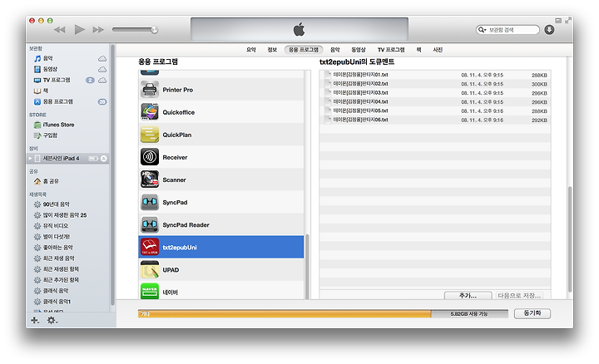Switch to the 사진 tab

pyautogui.click(x=438, y=50)
